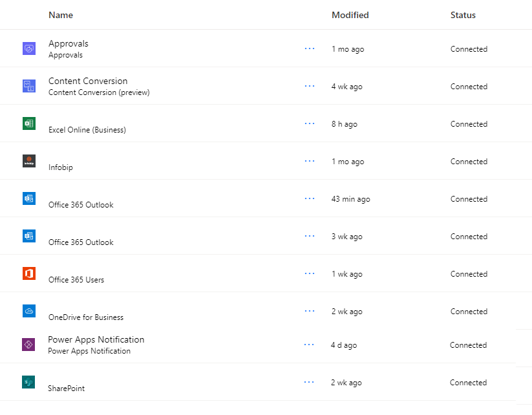Image resolution: width=532 pixels, height=415 pixels.
Task: Sort by the Modified column header
Action: pyautogui.click(x=350, y=15)
